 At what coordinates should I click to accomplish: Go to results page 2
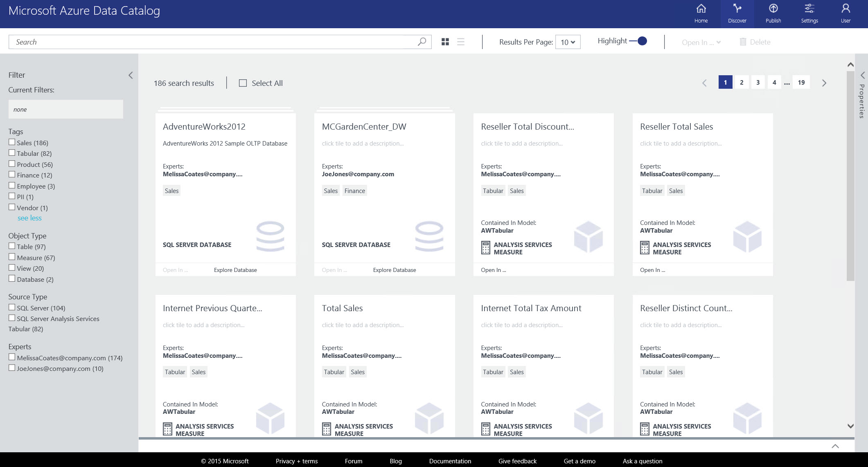click(742, 82)
